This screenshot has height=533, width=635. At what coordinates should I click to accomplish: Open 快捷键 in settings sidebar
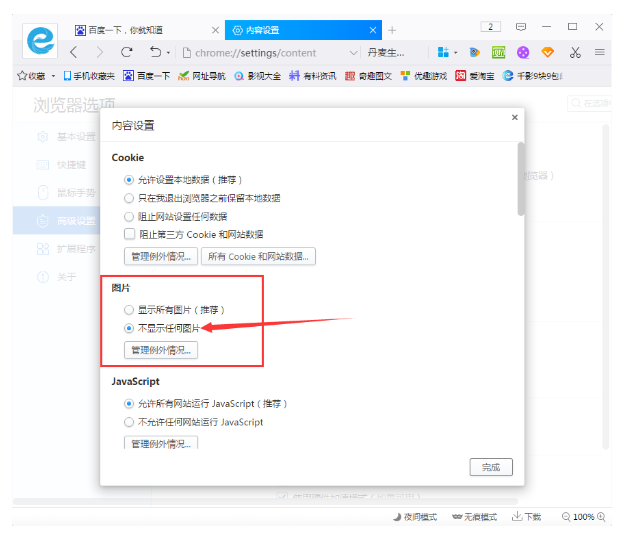coord(62,165)
